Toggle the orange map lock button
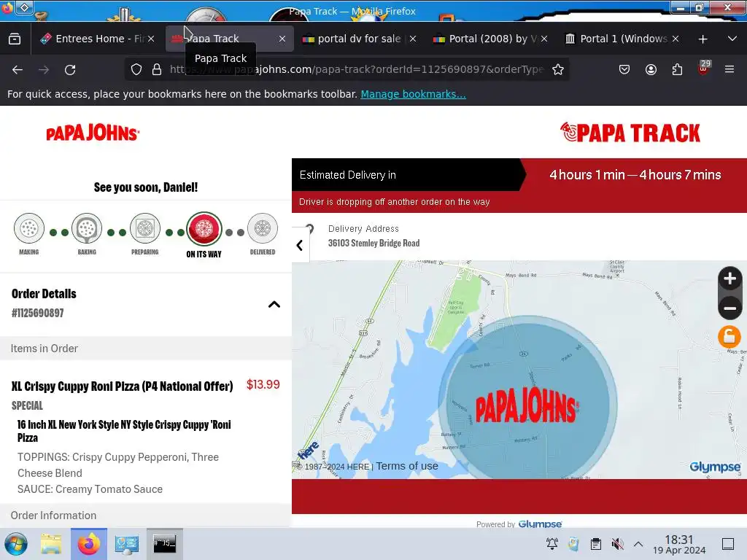This screenshot has width=747, height=560. tap(729, 337)
